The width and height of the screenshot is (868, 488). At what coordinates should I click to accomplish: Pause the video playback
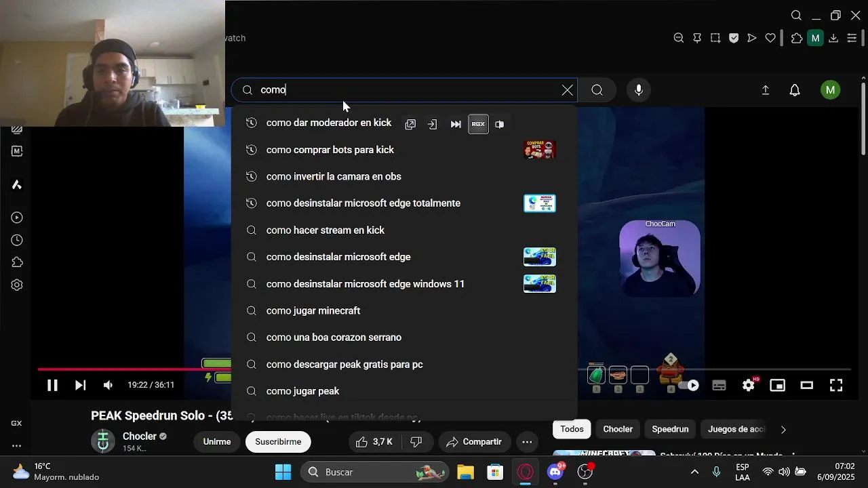point(52,385)
